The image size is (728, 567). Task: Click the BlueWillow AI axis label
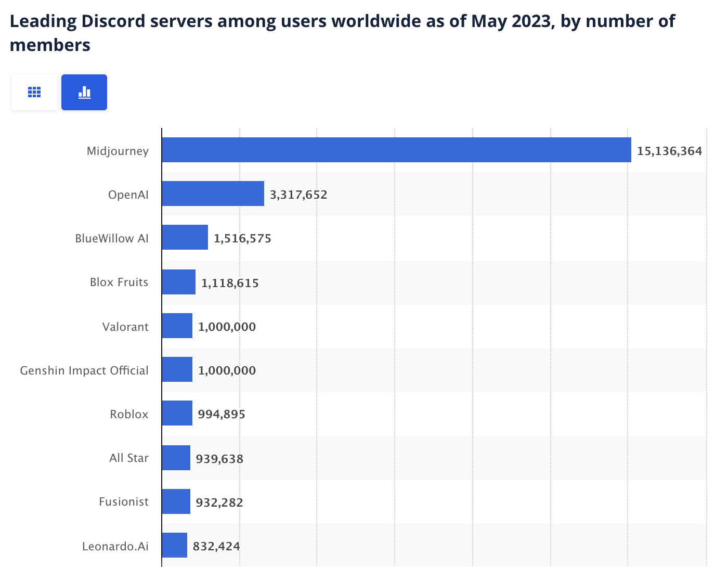tap(112, 238)
